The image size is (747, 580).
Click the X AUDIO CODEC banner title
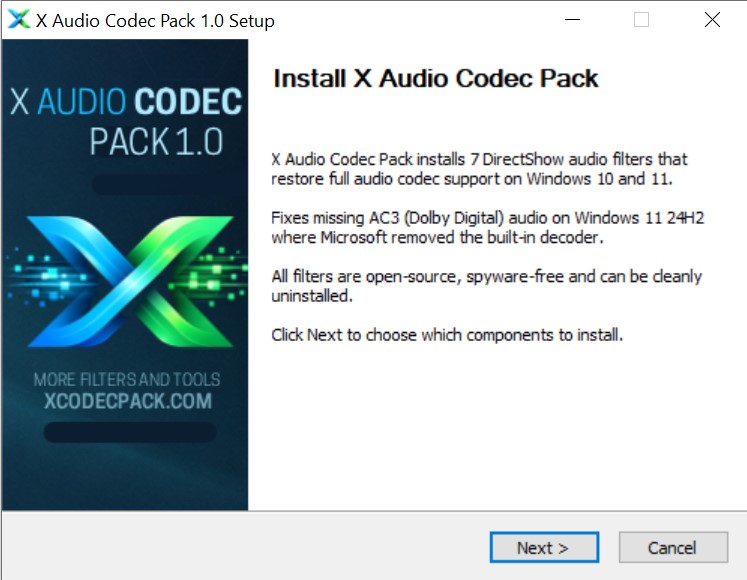(126, 102)
